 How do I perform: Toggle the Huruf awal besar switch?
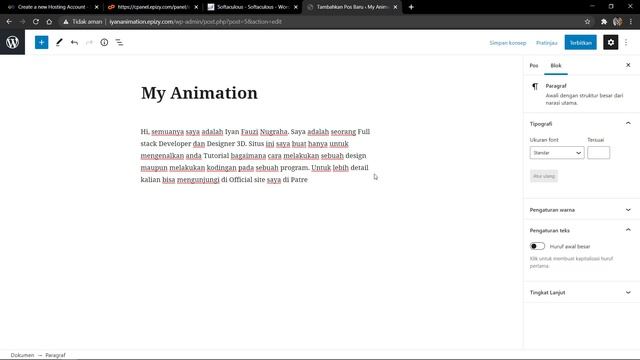537,246
